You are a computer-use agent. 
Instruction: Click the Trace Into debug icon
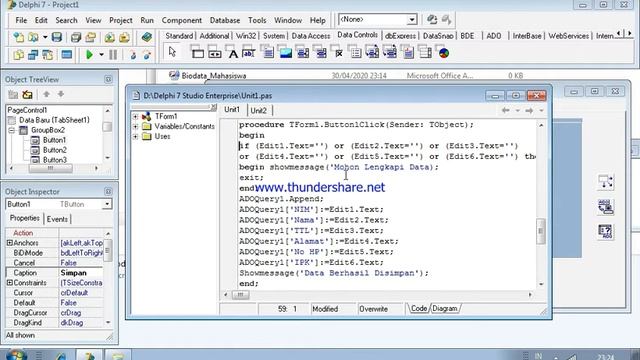[x=132, y=54]
